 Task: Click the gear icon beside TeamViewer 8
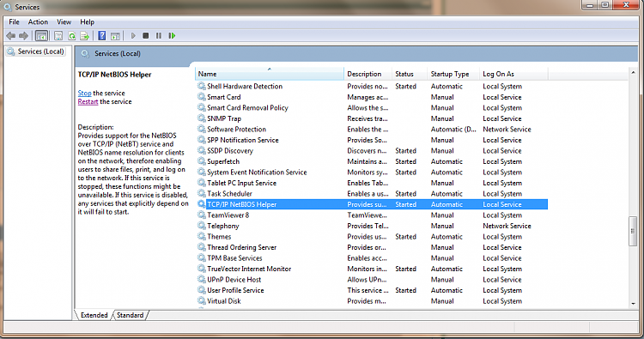pos(201,215)
